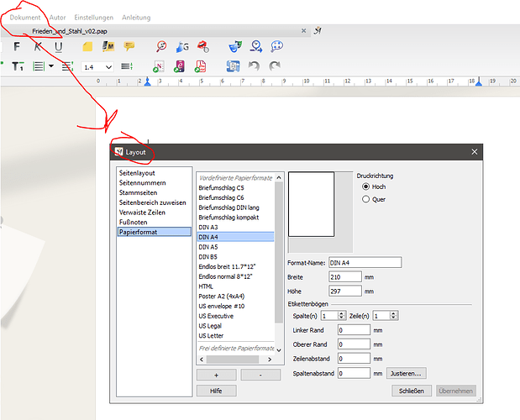520x420 pixels.
Task: Remove paper format with minus button
Action: [x=260, y=375]
